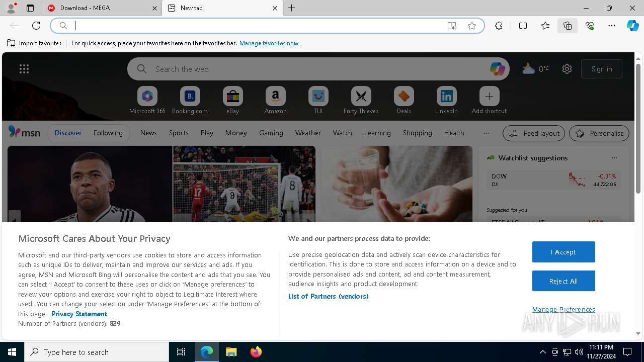
Task: Open the Play menu item
Action: (x=207, y=133)
